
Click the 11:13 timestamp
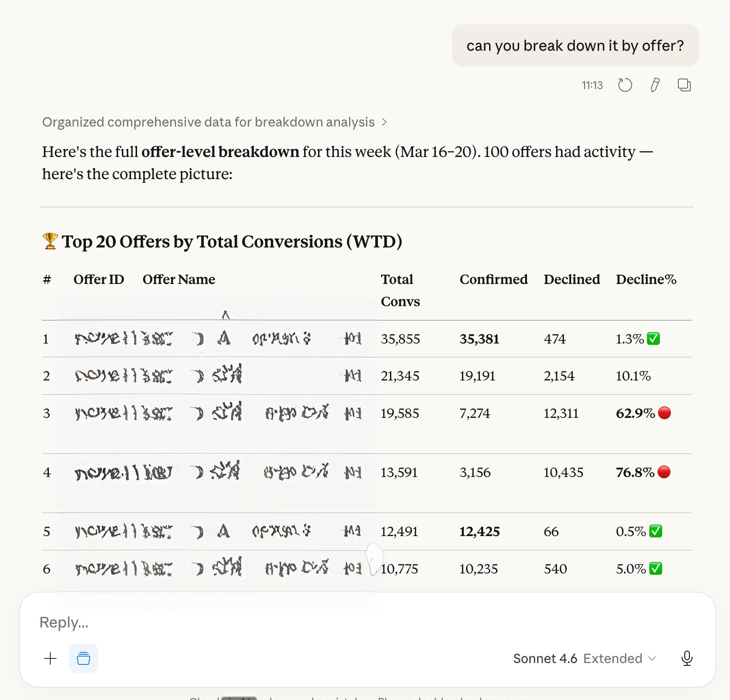592,85
